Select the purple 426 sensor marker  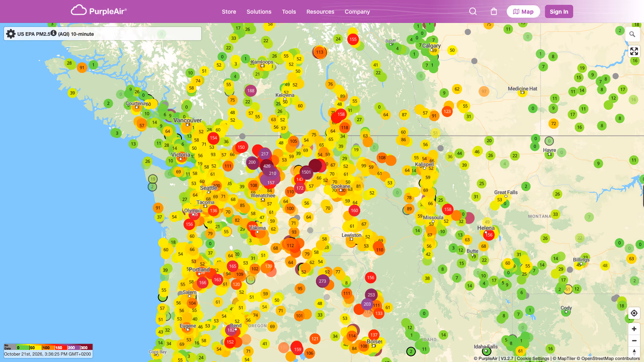267,166
